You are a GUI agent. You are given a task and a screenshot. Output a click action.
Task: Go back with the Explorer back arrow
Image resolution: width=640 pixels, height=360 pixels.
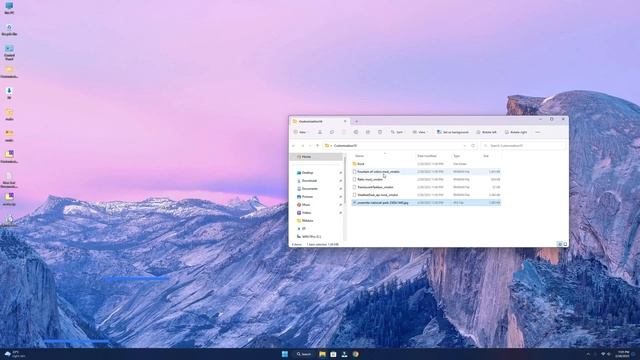[293, 146]
